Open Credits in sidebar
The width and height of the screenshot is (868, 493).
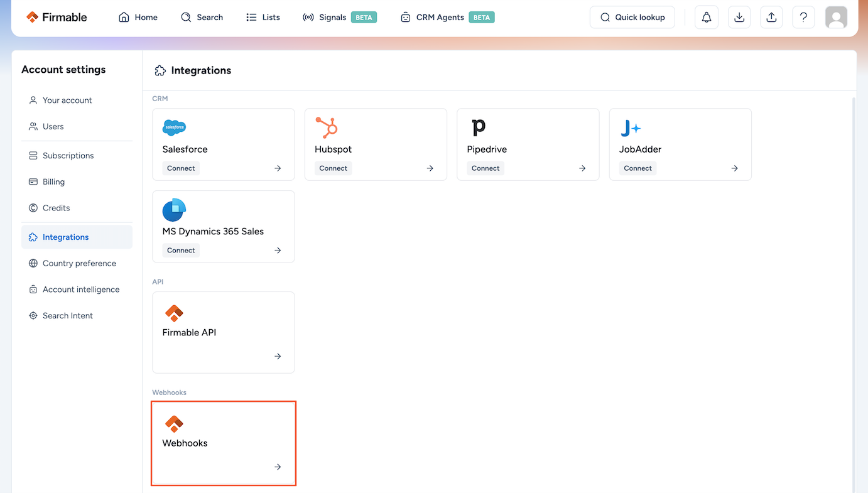(x=77, y=208)
